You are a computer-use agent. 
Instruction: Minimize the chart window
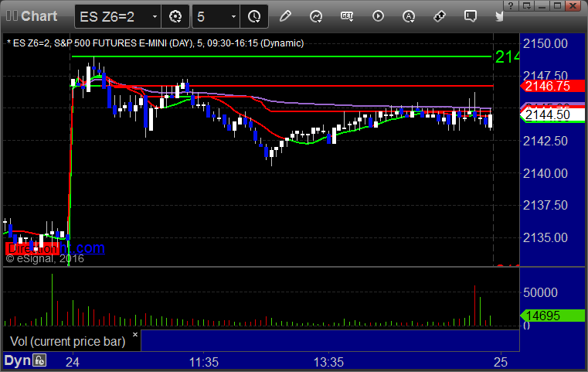(x=542, y=5)
